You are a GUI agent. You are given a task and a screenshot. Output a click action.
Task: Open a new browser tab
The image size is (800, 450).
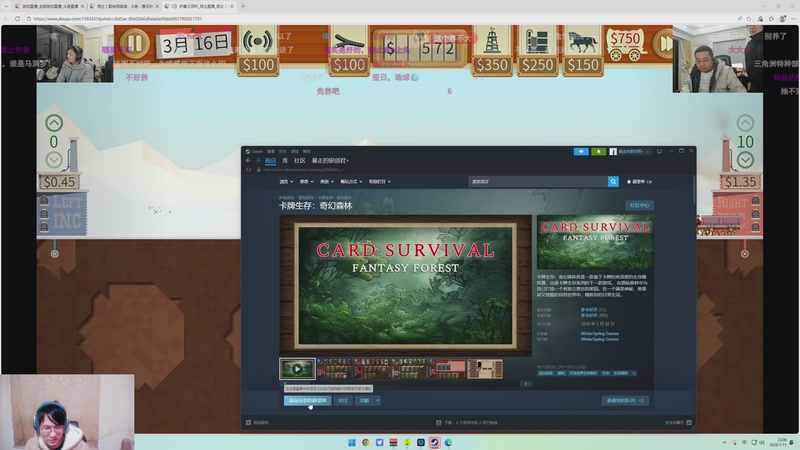(243, 6)
